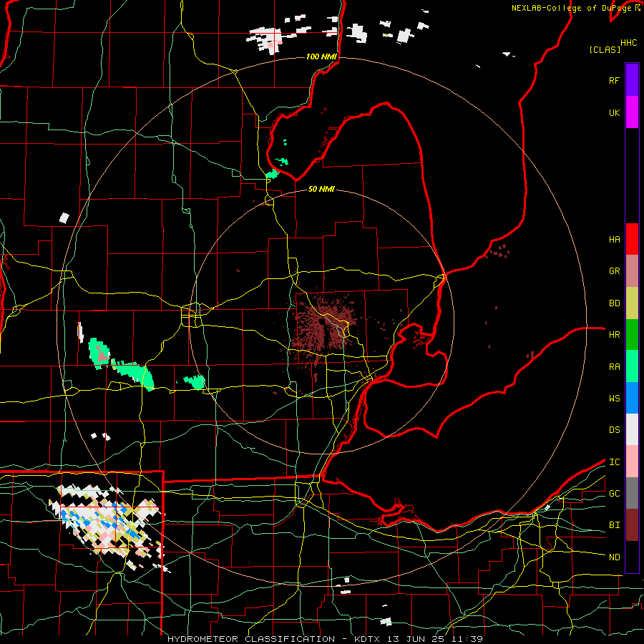Click the IC legend label
Image resolution: width=644 pixels, height=644 pixels.
click(614, 462)
